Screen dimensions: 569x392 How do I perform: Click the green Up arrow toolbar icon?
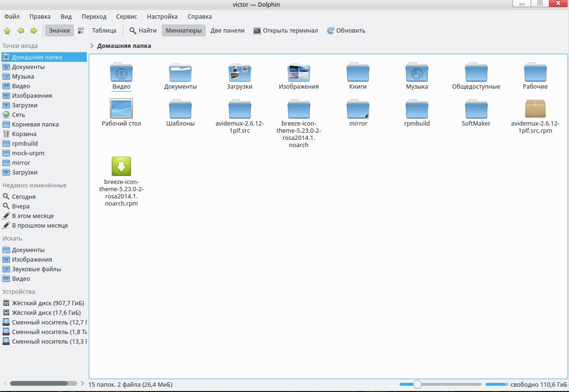[7, 31]
